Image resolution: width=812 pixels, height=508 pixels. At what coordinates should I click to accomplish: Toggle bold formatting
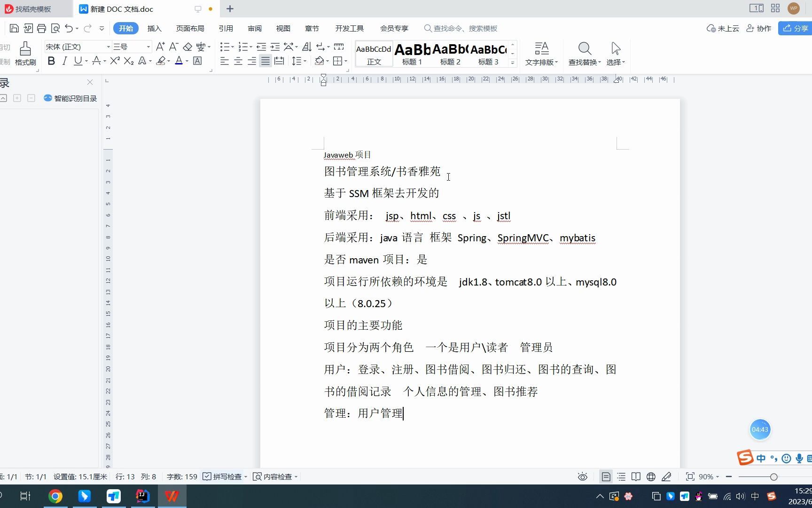[51, 61]
